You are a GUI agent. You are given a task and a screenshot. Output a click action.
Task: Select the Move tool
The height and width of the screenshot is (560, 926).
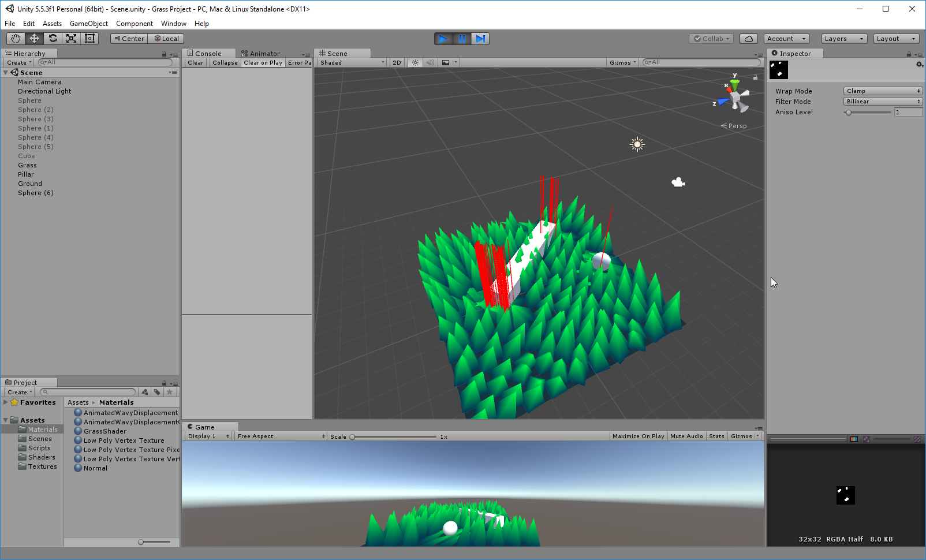click(x=34, y=39)
